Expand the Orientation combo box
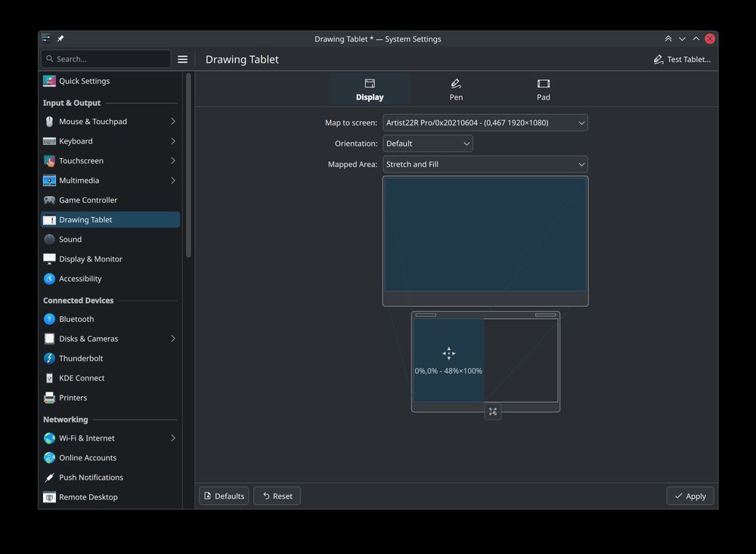This screenshot has height=554, width=756. (x=427, y=144)
